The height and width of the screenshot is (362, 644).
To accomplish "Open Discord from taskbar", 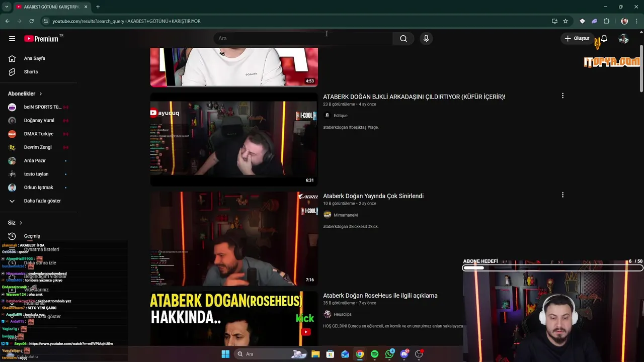I will [x=404, y=354].
